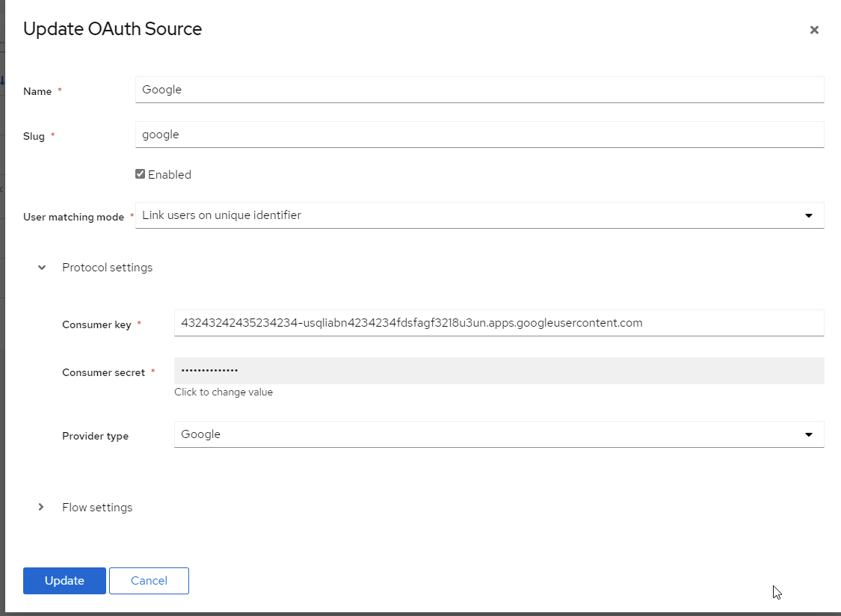This screenshot has width=841, height=616.
Task: Click the caret icon on Provider type
Action: tap(809, 434)
